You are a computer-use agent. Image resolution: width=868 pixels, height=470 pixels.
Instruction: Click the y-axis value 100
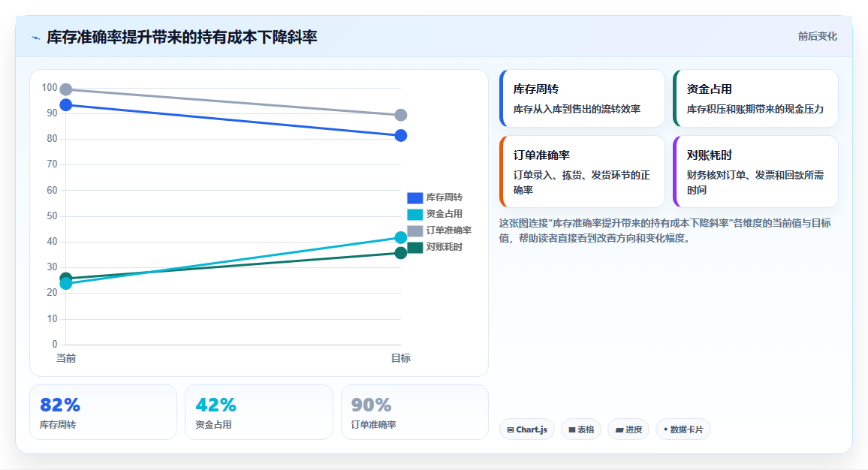pyautogui.click(x=50, y=87)
